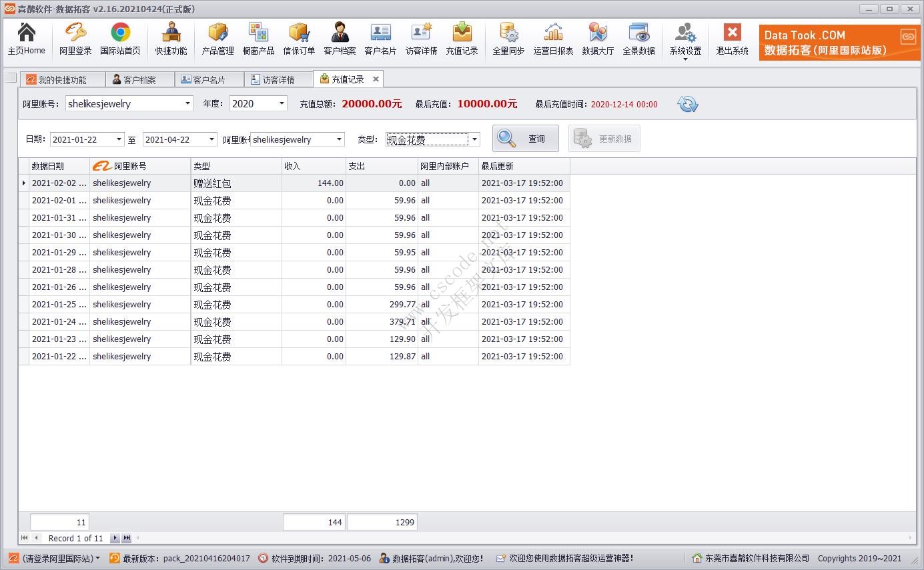Open 请登录阿里国际站 status dropdown
924x570 pixels.
point(54,558)
